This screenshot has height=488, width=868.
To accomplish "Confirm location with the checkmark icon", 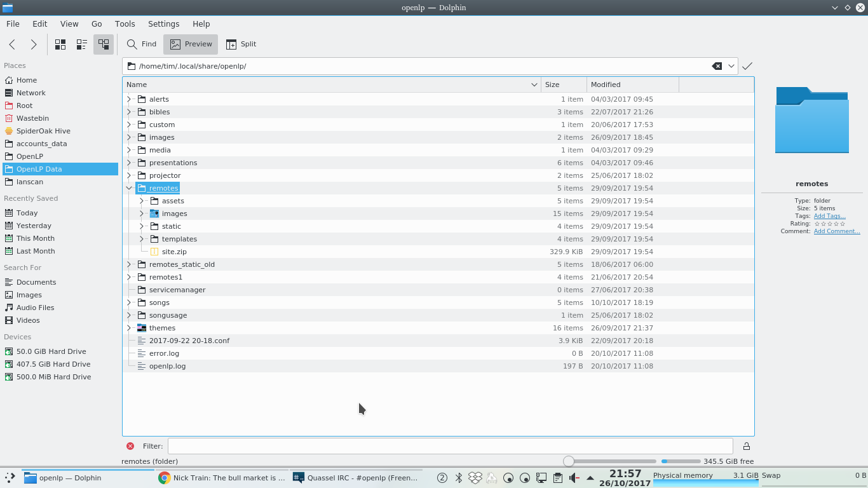I will pyautogui.click(x=747, y=66).
